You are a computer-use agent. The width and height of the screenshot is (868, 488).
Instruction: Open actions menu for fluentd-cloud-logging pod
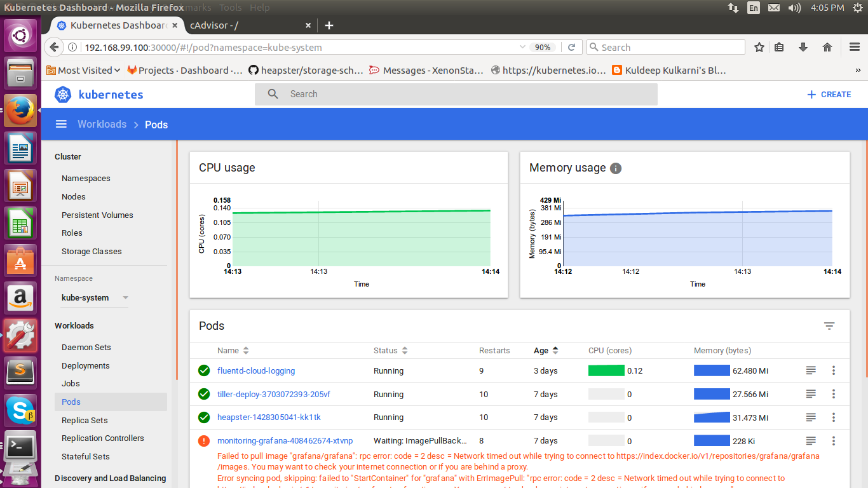point(834,370)
